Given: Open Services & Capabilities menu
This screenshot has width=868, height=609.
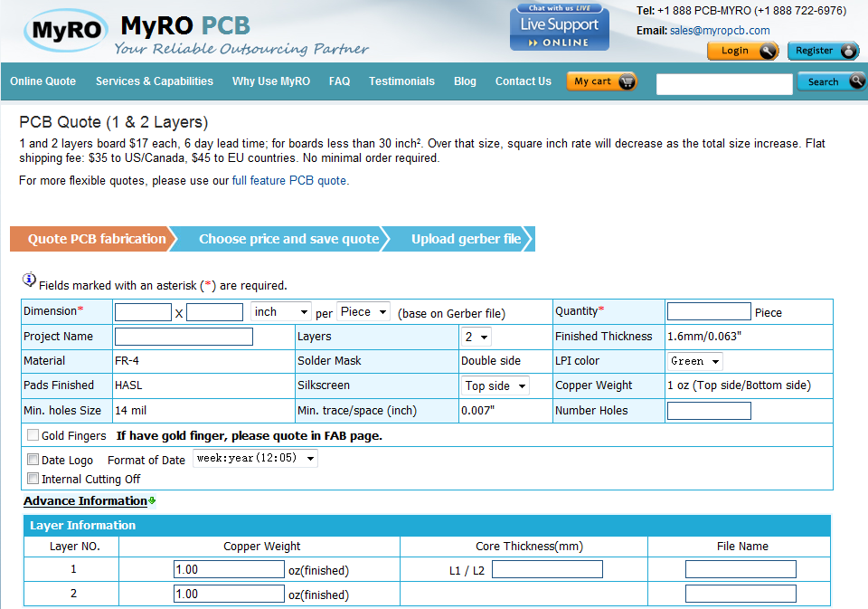Looking at the screenshot, I should pyautogui.click(x=155, y=81).
